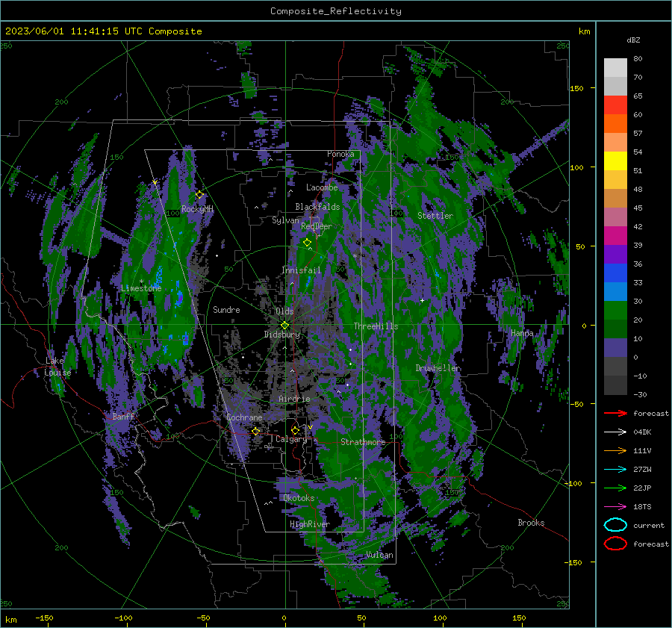672x628 pixels.
Task: Click the magenta 18TS arrow icon
Action: (615, 507)
